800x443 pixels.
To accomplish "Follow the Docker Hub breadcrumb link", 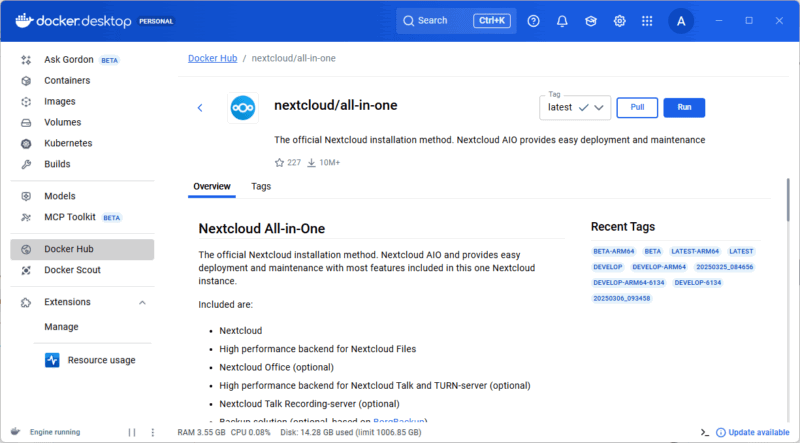I will 213,58.
